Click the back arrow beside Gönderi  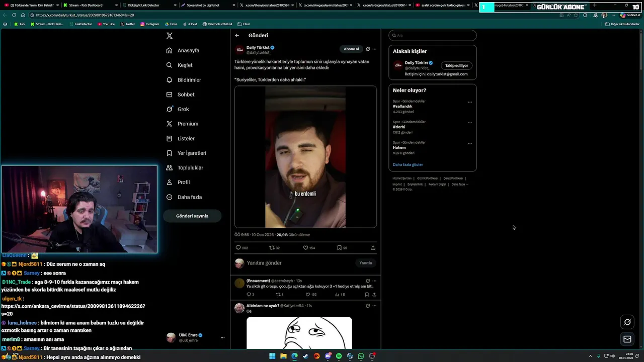point(237,36)
